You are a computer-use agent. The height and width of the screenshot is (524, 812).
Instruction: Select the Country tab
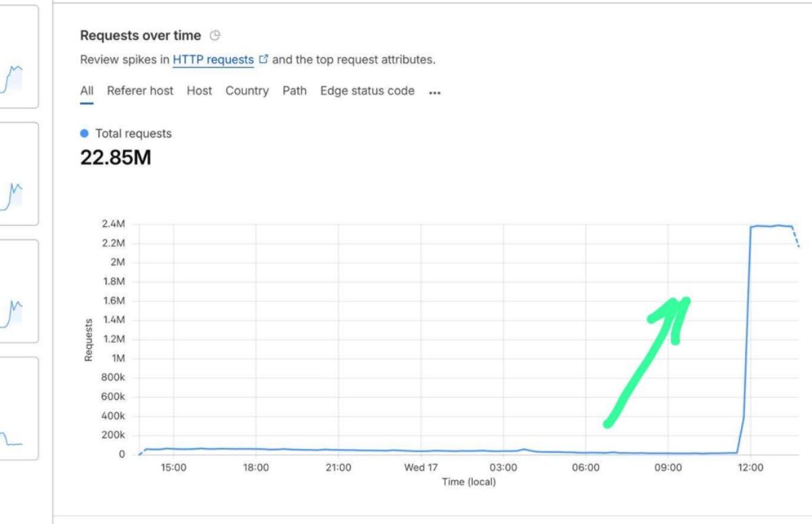tap(247, 91)
